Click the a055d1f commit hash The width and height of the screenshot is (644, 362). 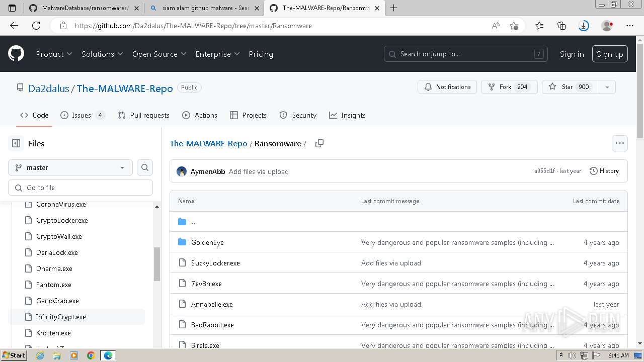pos(544,171)
